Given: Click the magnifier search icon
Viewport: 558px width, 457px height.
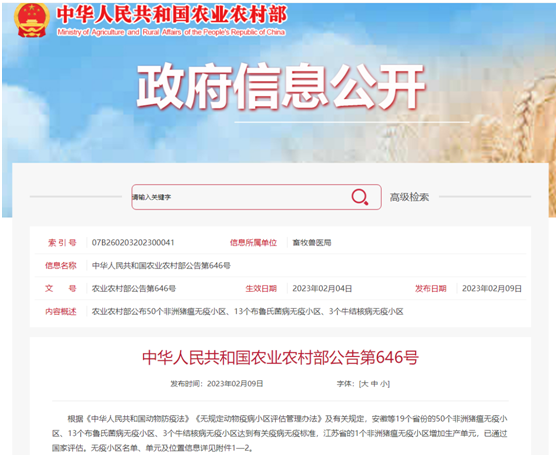Looking at the screenshot, I should (360, 197).
